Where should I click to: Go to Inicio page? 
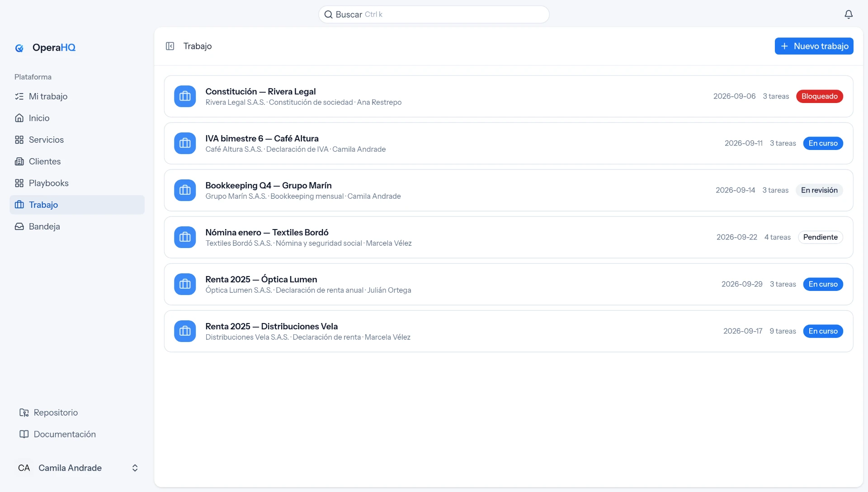77,118
